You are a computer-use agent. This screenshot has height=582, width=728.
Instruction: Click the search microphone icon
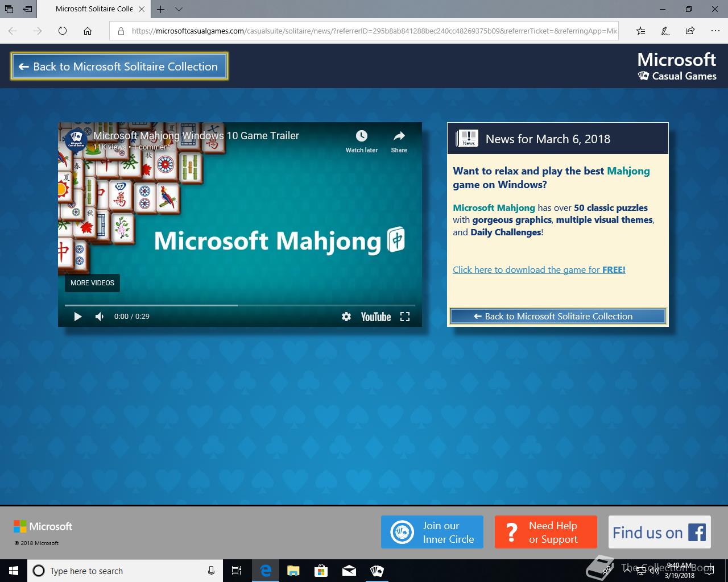pos(211,571)
